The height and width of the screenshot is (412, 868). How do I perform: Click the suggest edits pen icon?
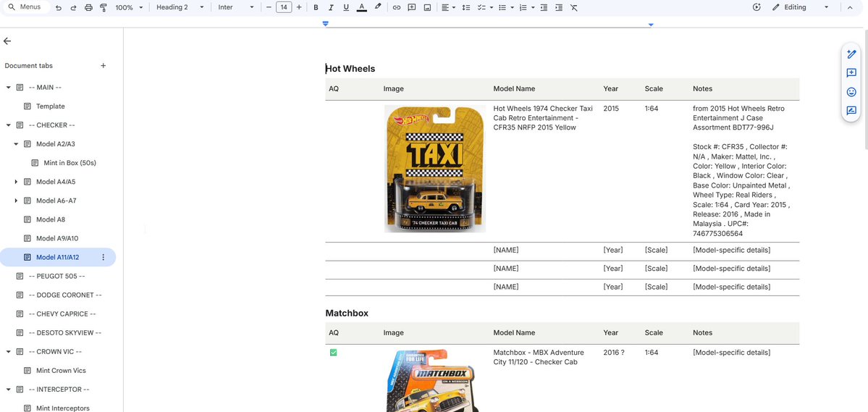[851, 54]
